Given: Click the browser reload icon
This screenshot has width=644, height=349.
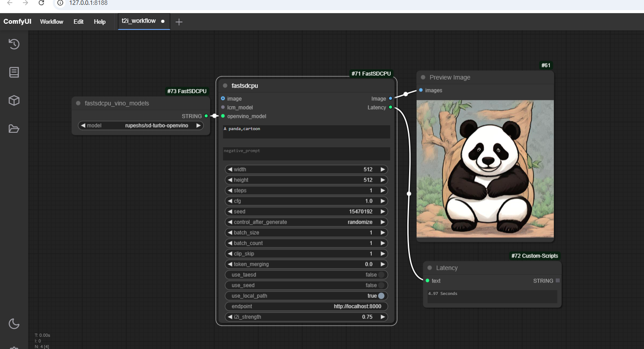Looking at the screenshot, I should [x=41, y=3].
